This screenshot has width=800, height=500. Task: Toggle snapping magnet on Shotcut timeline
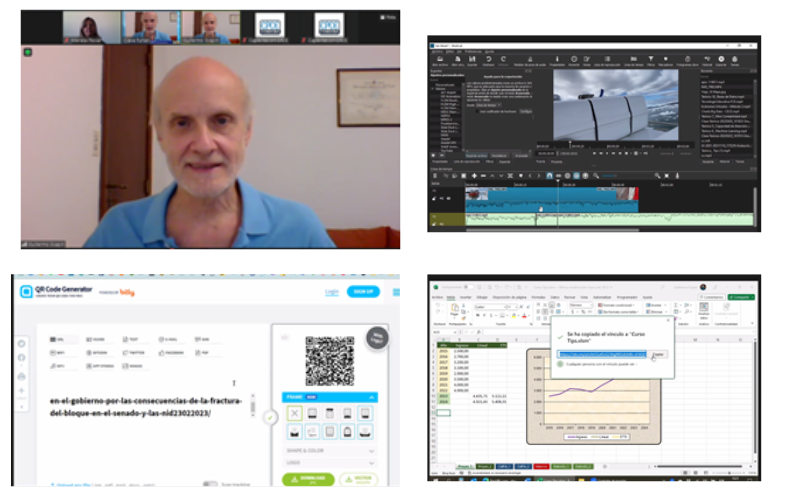pos(549,176)
